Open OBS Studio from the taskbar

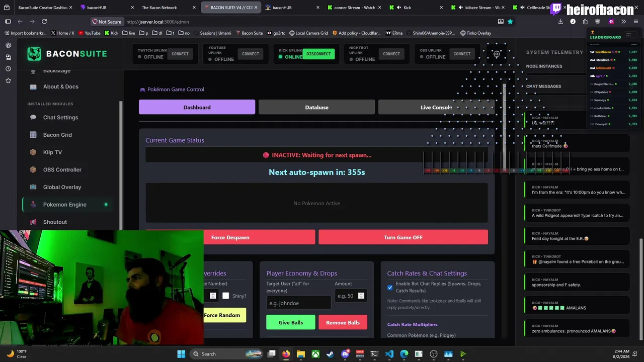(x=434, y=354)
